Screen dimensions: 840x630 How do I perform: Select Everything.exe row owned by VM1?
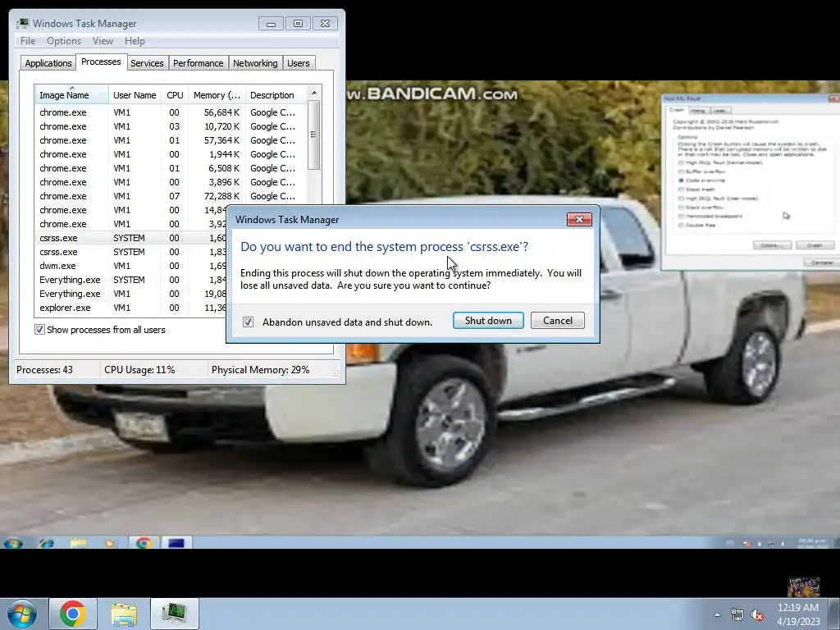130,294
